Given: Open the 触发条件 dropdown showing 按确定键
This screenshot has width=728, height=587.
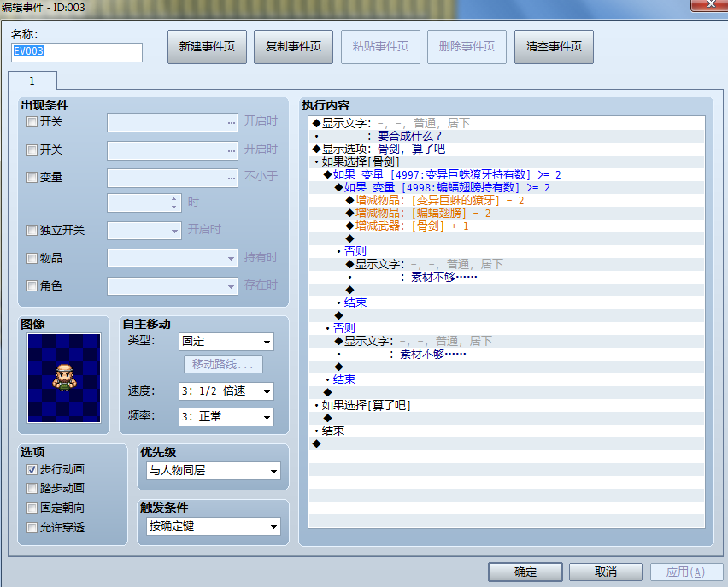Looking at the screenshot, I should 214,526.
